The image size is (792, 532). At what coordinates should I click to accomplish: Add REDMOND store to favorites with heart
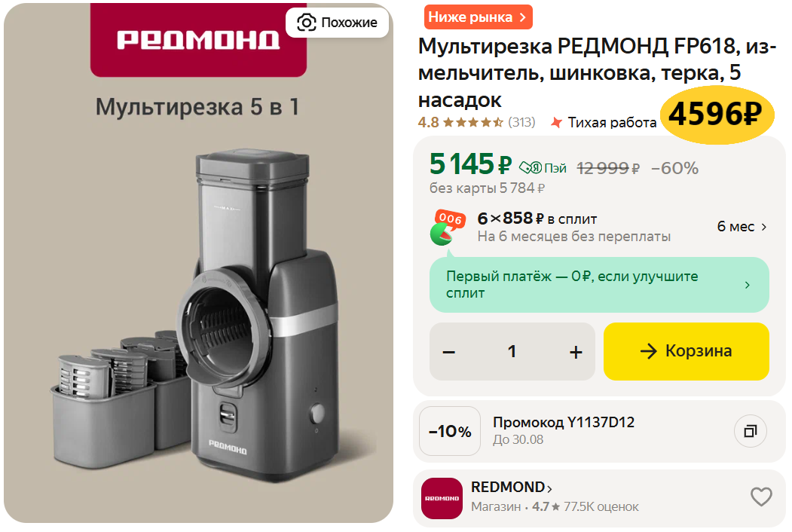tap(760, 497)
